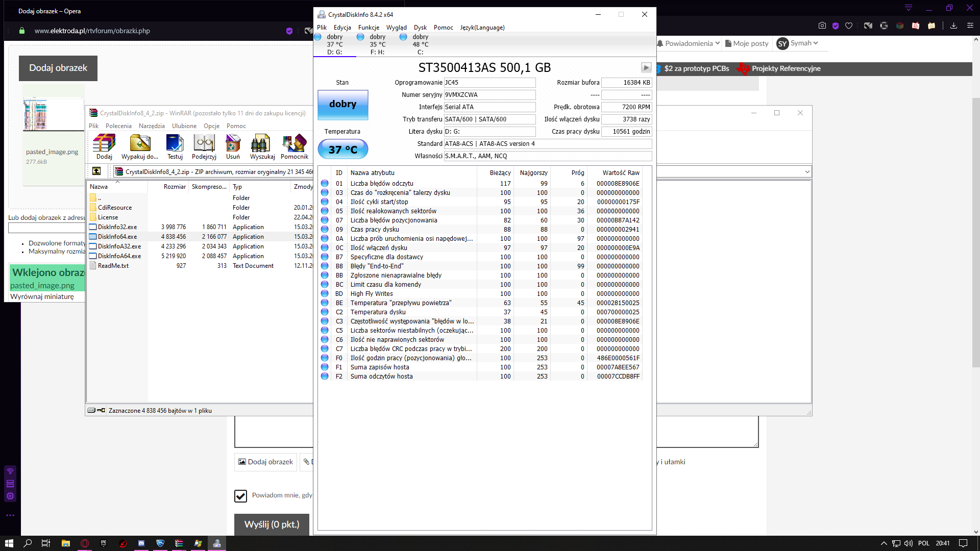Click the Opera address bar URL
Viewport: 980px width, 551px height.
pyautogui.click(x=92, y=31)
